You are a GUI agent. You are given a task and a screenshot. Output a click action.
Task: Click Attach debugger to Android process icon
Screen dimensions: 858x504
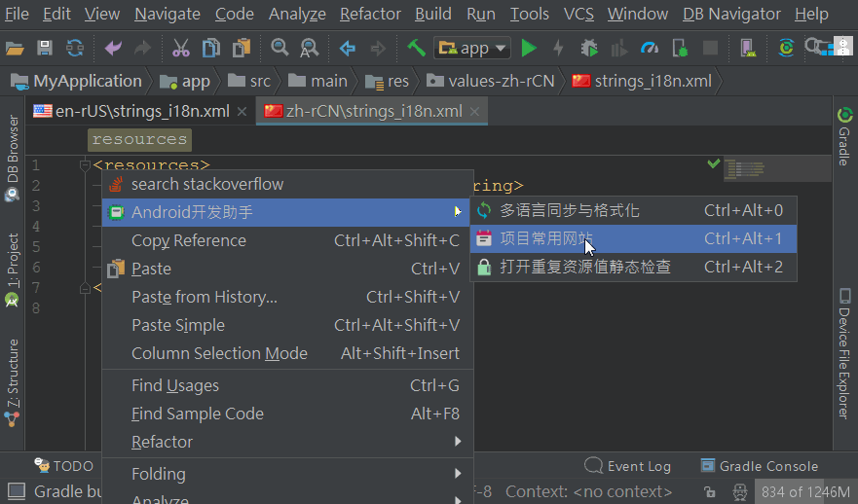click(680, 49)
